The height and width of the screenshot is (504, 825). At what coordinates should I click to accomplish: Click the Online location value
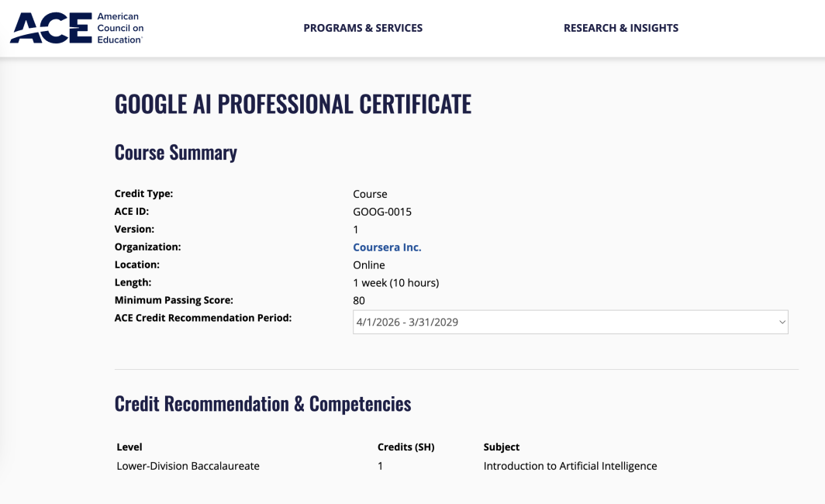(369, 265)
